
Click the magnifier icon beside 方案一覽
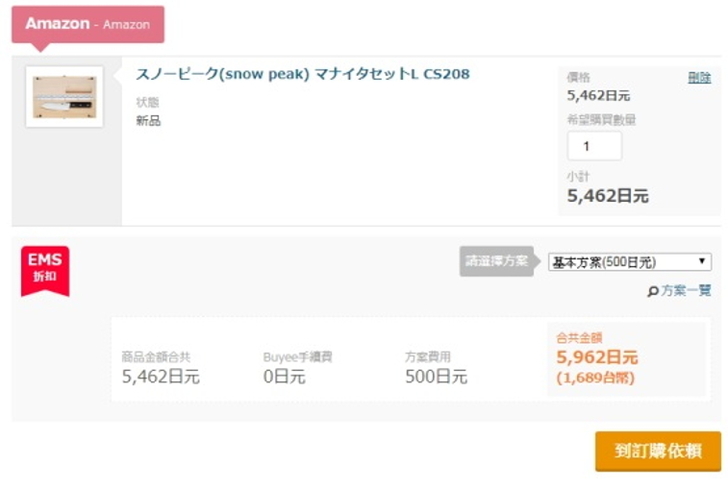[653, 291]
